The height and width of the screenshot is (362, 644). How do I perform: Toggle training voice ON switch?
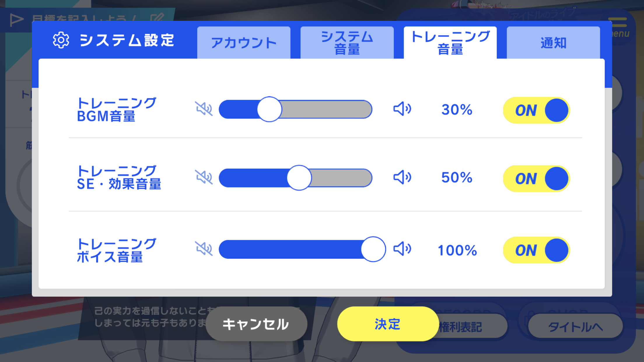[x=536, y=250]
